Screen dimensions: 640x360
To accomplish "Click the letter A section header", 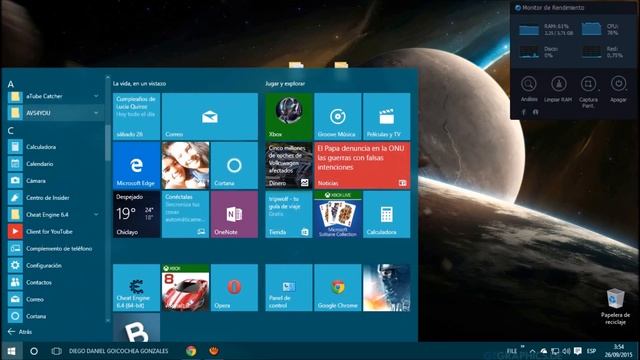I will (x=11, y=84).
